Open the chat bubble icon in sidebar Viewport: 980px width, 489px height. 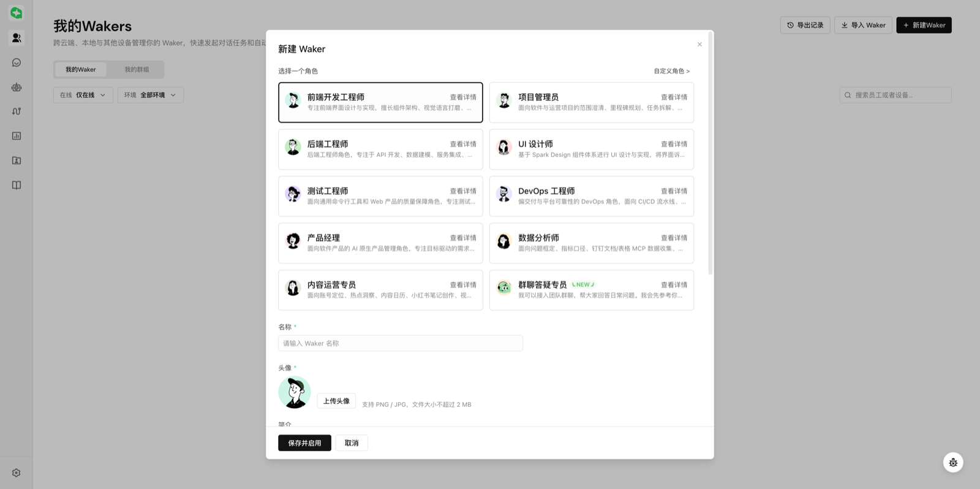[17, 63]
